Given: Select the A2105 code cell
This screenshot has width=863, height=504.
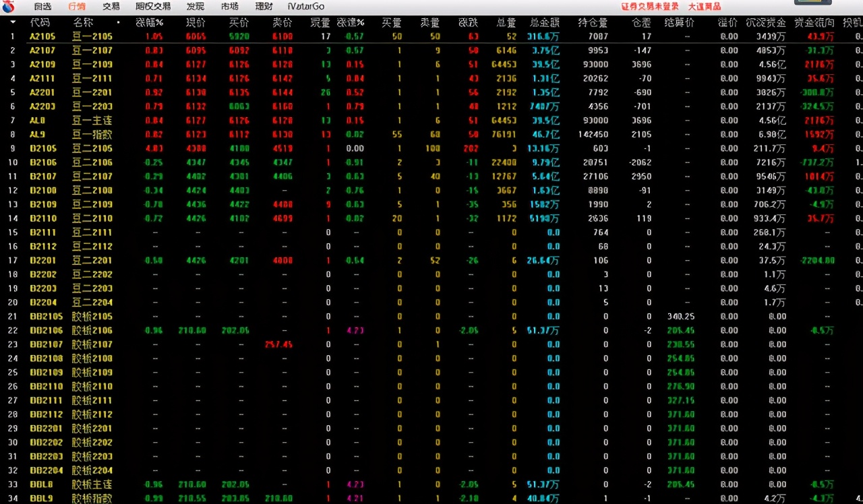Looking at the screenshot, I should tap(42, 36).
